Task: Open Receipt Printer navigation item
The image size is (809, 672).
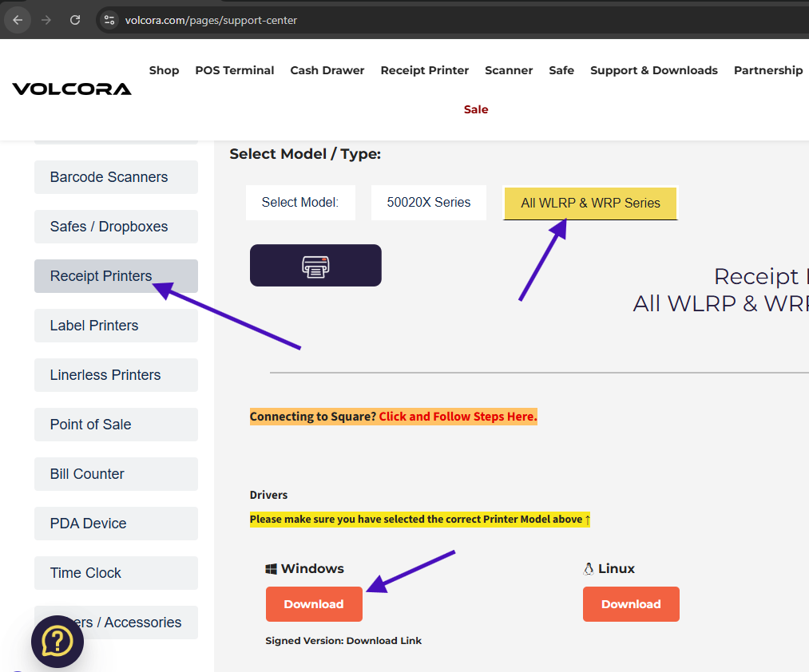Action: pos(425,70)
